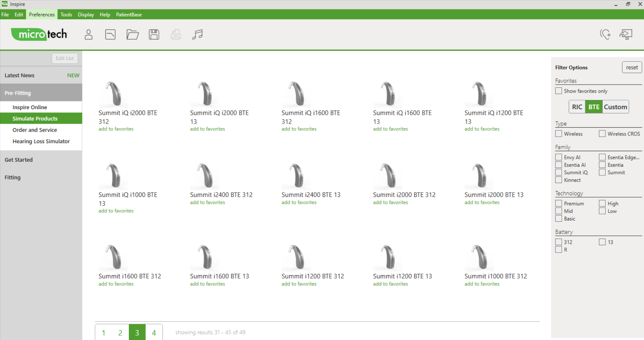
Task: Select the Summit iQ i1600 BTE 13 image
Action: point(387,94)
